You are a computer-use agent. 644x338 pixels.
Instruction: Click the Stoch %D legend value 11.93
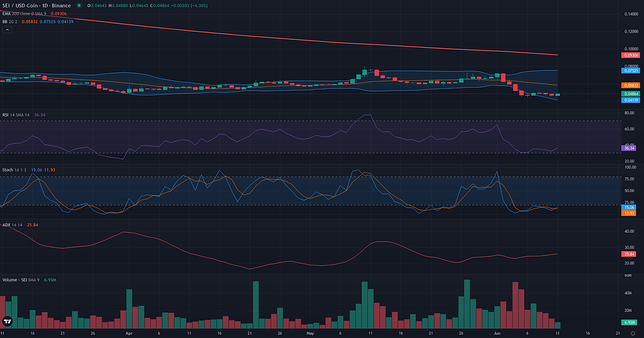pos(50,170)
